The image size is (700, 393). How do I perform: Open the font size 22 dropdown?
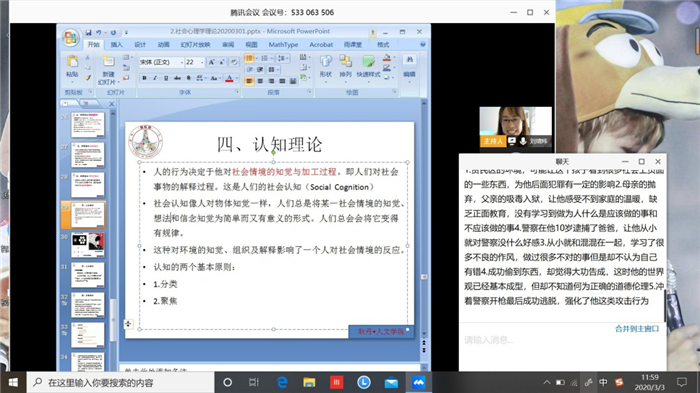tap(202, 63)
